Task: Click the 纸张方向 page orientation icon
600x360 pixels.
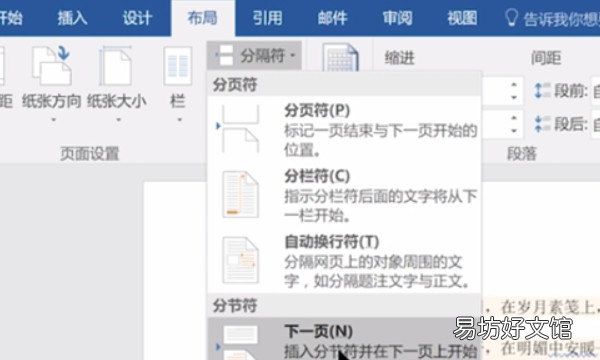Action: [x=52, y=65]
